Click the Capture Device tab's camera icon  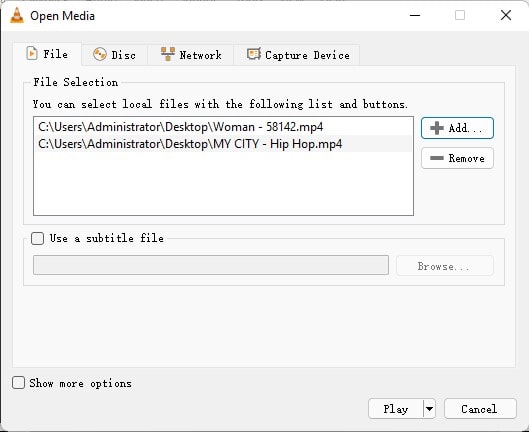[254, 54]
